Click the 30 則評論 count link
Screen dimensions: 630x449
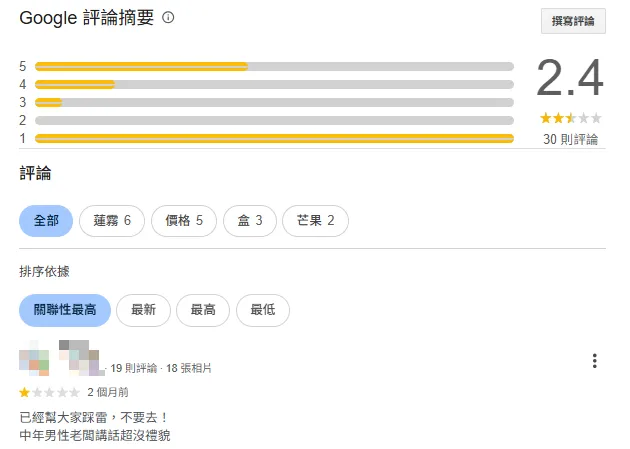click(570, 139)
